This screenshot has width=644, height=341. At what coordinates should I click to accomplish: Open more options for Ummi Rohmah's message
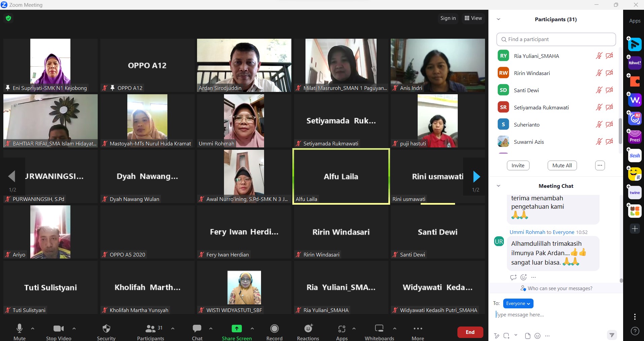pyautogui.click(x=534, y=277)
